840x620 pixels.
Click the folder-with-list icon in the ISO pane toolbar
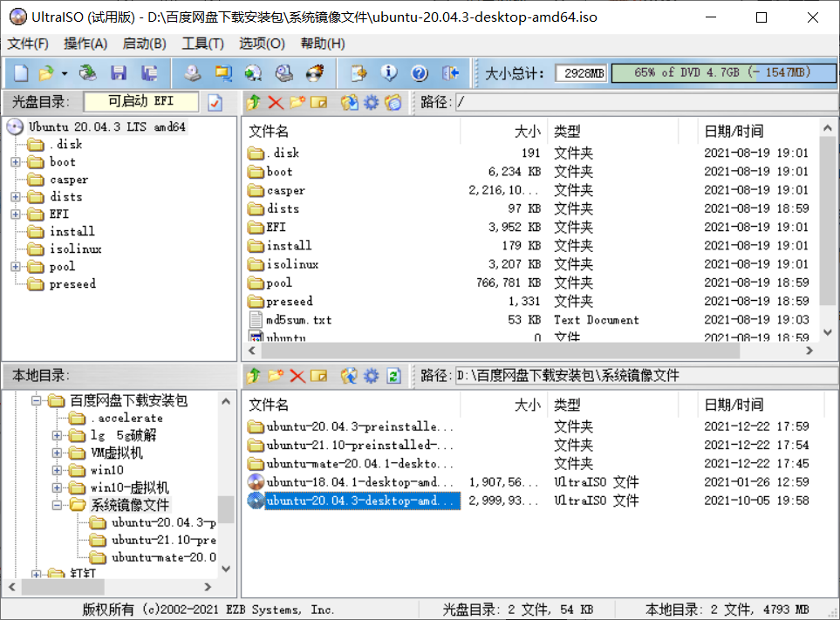pos(393,102)
